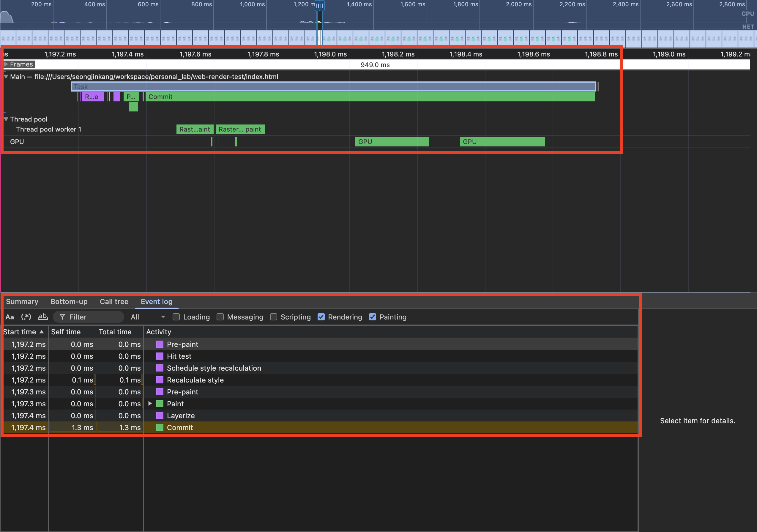This screenshot has height=532, width=757.
Task: Expand the Paint row in event log
Action: [150, 404]
